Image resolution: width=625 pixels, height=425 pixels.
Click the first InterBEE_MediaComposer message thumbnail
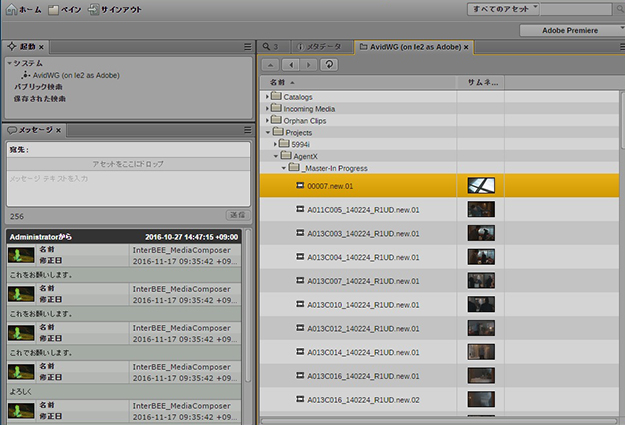22,256
